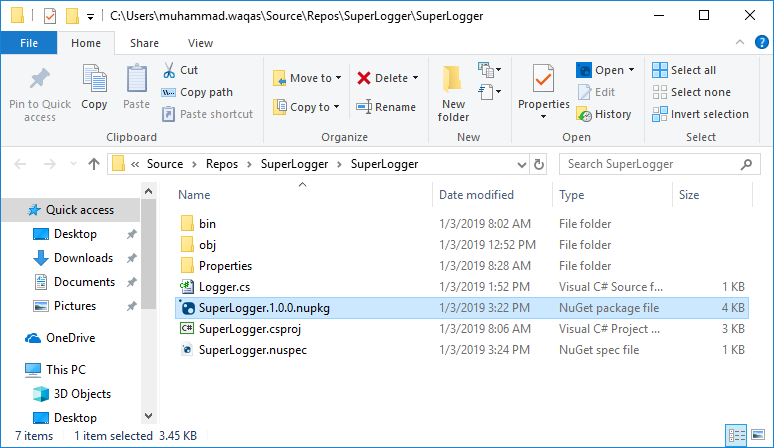Click the History icon in Open group

pos(584,114)
